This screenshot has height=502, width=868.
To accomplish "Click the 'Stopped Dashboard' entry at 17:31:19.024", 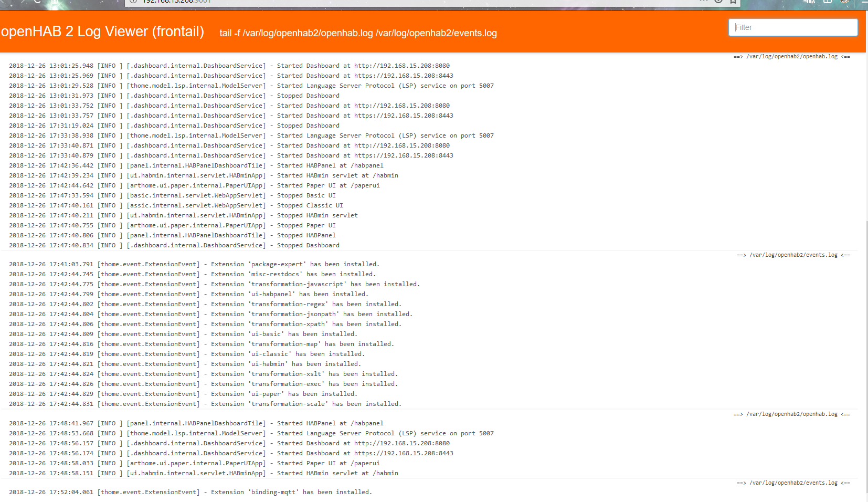I will coord(174,125).
